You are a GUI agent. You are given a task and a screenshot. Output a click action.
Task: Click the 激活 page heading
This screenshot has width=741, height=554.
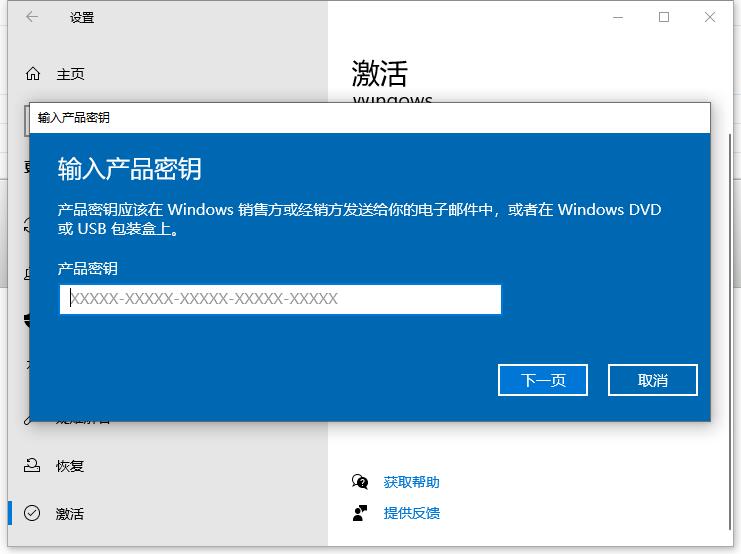pos(379,74)
